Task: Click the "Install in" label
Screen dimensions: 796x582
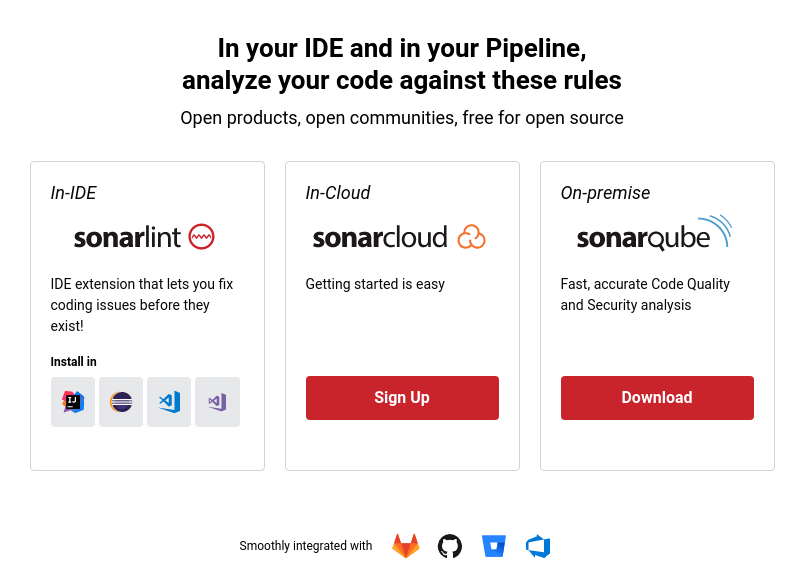Action: tap(74, 362)
